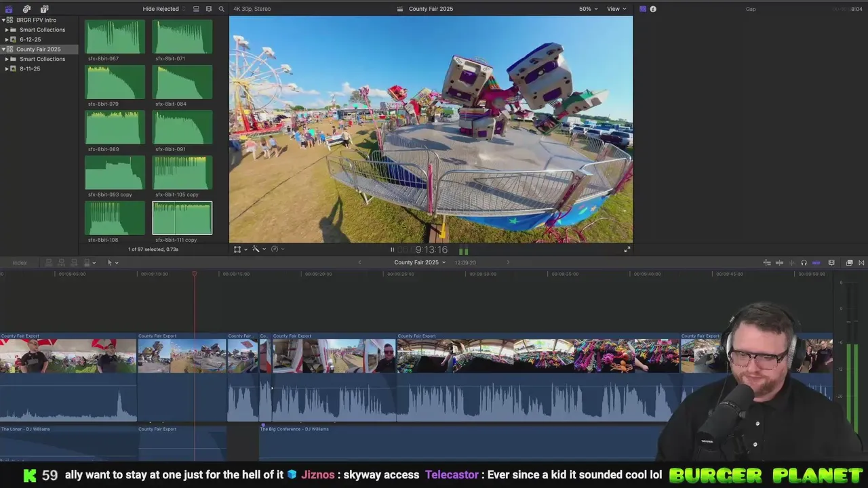Image resolution: width=868 pixels, height=488 pixels.
Task: Open the Photos and Audio sidebar
Action: click(26, 9)
